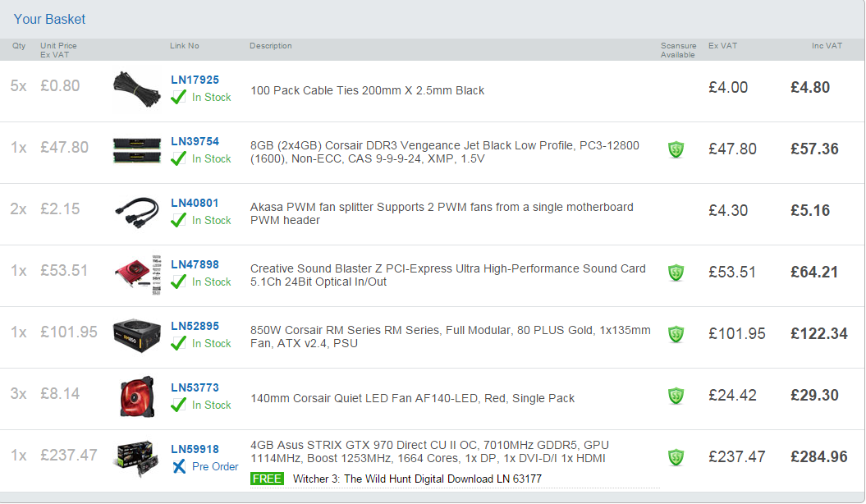Click the Description column header
Screen dimensions: 866x504
point(271,46)
